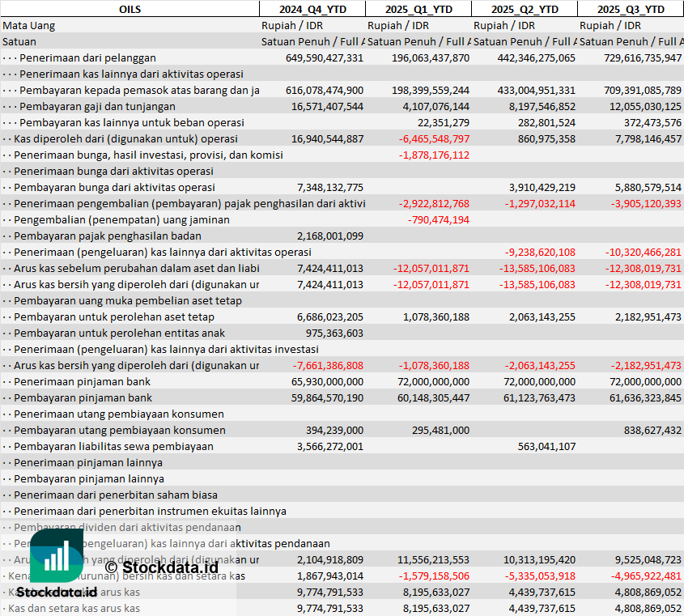This screenshot has width=684, height=616.
Task: Select the red value -790,474,194
Action: coord(438,219)
